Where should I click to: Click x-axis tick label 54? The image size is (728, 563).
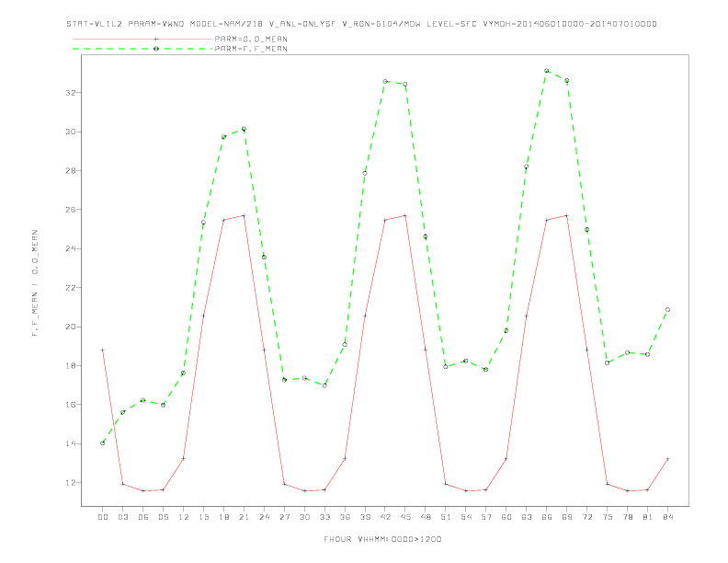[x=466, y=517]
